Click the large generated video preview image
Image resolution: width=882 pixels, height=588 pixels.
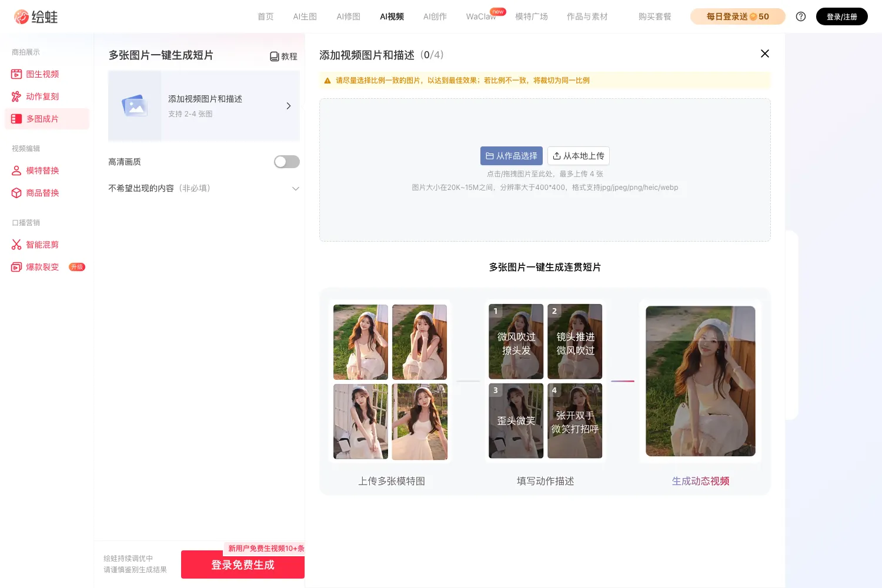coord(700,381)
